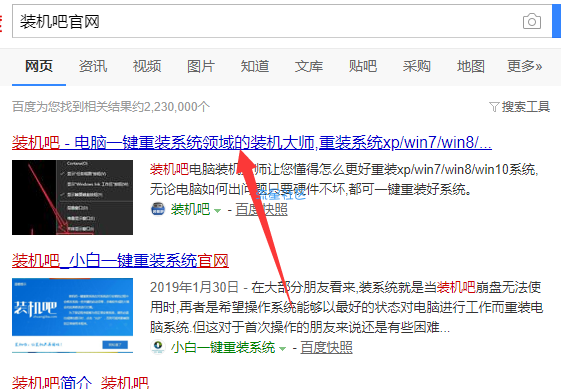Open the 采购 tab
561x389 pixels.
pos(416,66)
